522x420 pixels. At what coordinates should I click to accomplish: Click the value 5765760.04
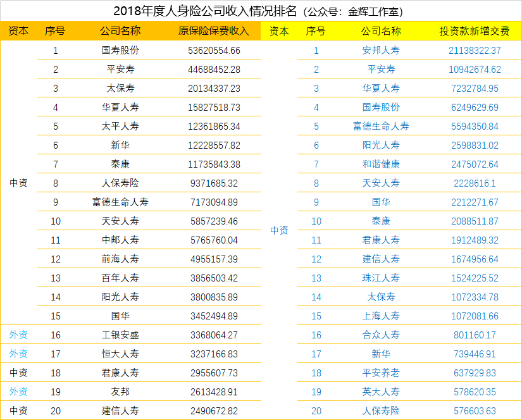214,240
